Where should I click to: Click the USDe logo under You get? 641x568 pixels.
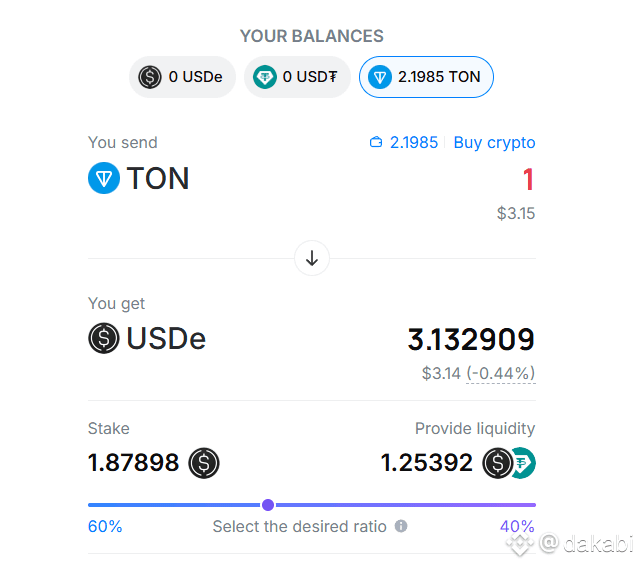pos(104,338)
